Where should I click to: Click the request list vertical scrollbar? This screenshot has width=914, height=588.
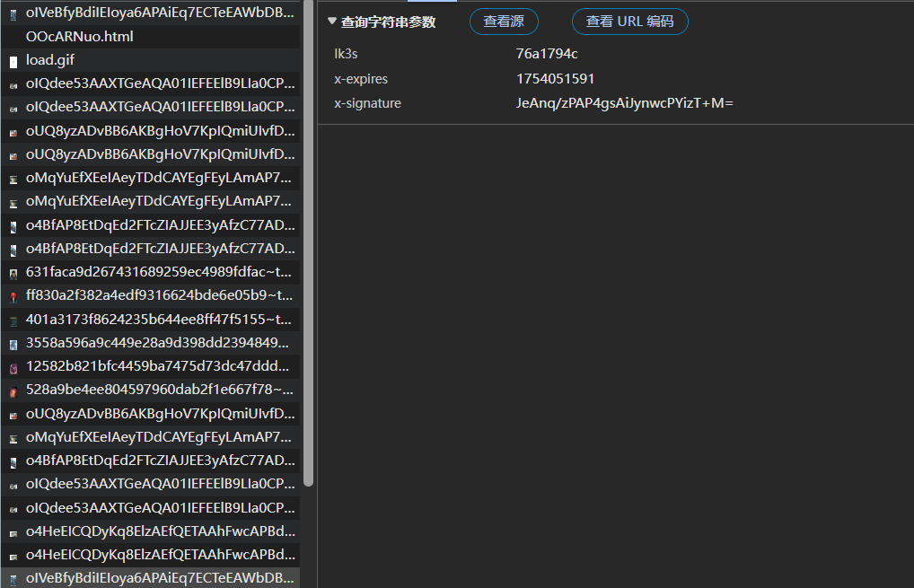(308, 241)
